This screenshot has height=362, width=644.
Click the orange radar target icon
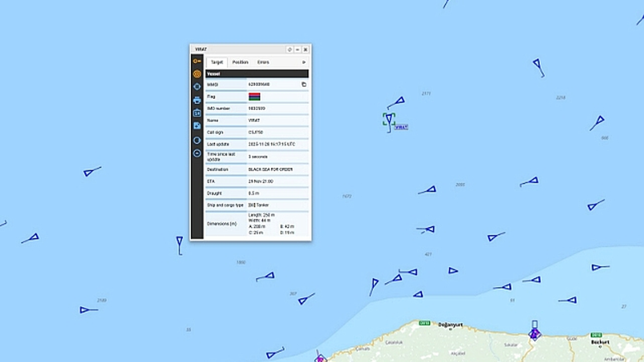point(197,74)
